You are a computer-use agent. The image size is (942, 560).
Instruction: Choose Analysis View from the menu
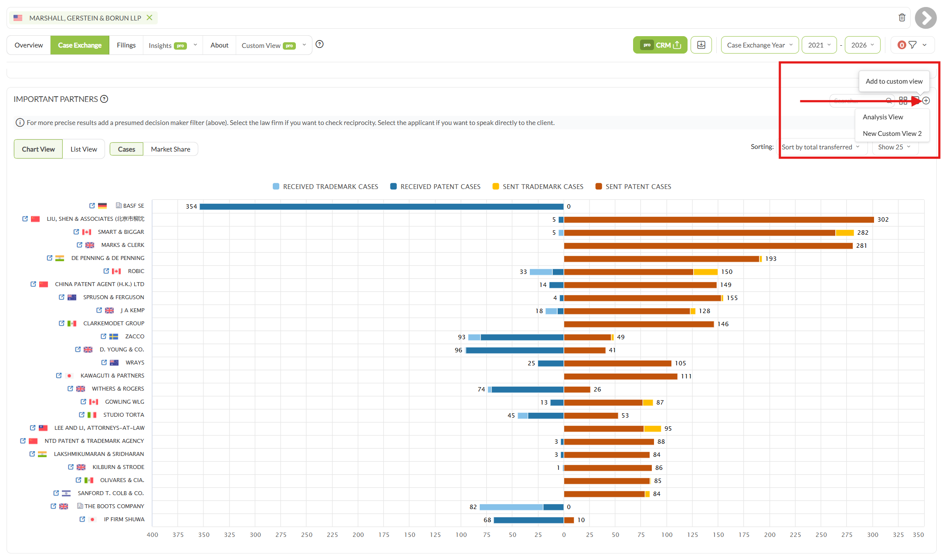click(883, 117)
